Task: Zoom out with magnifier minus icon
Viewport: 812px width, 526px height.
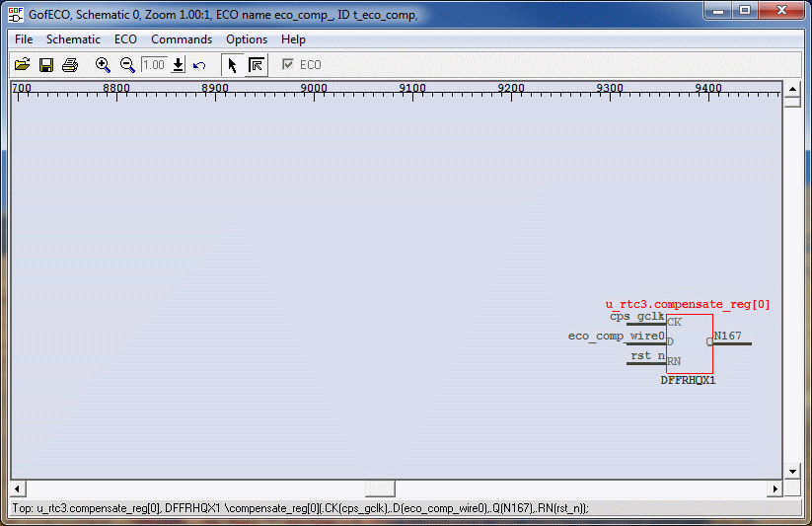Action: coord(127,65)
